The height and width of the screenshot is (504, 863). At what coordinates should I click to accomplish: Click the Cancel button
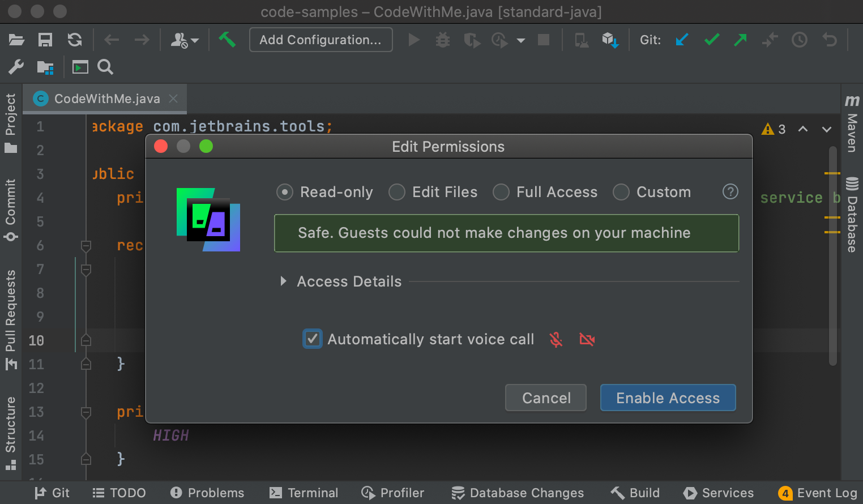[x=546, y=398]
